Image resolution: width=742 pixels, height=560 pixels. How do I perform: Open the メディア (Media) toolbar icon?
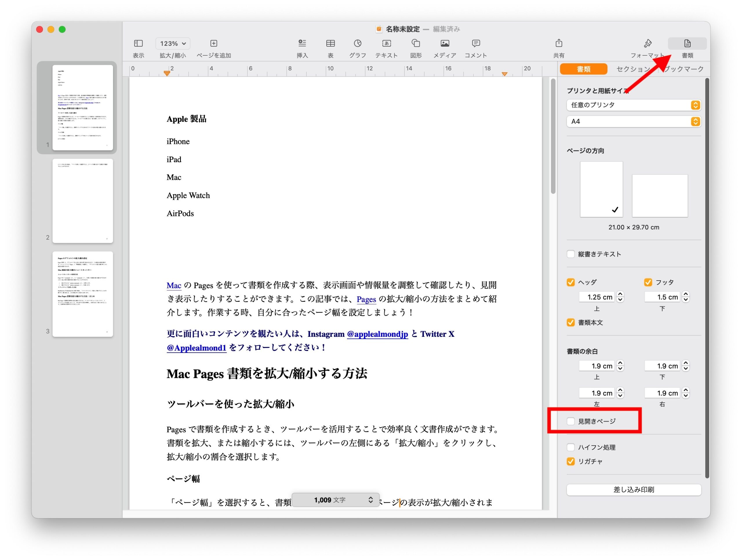tap(445, 43)
